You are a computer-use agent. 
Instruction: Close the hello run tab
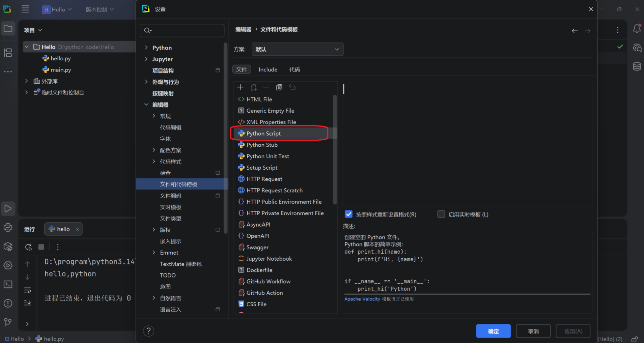(x=77, y=229)
